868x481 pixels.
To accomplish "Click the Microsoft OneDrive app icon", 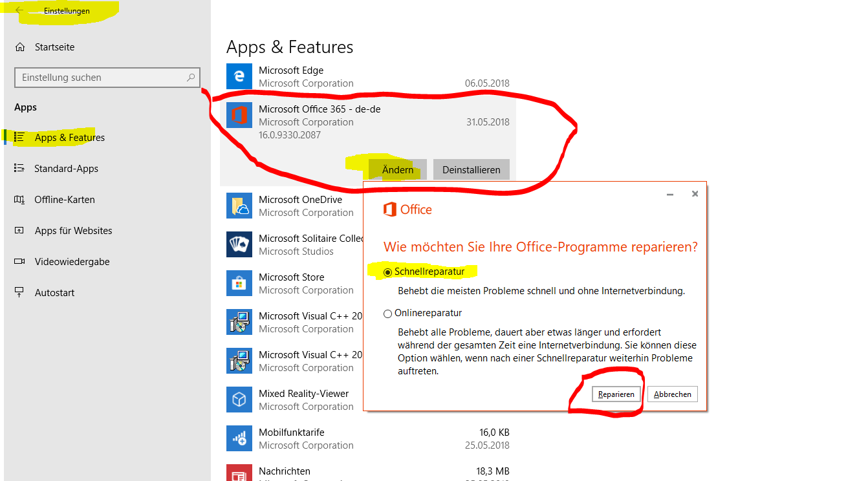I will 239,206.
